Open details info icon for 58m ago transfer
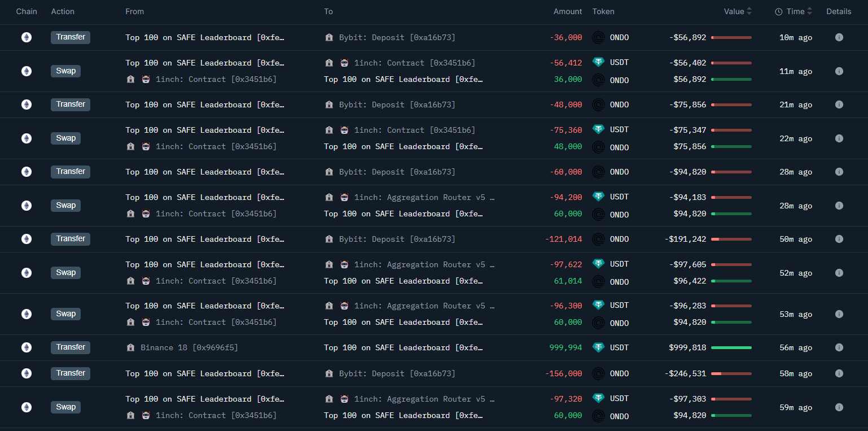868x431 pixels. [x=839, y=373]
